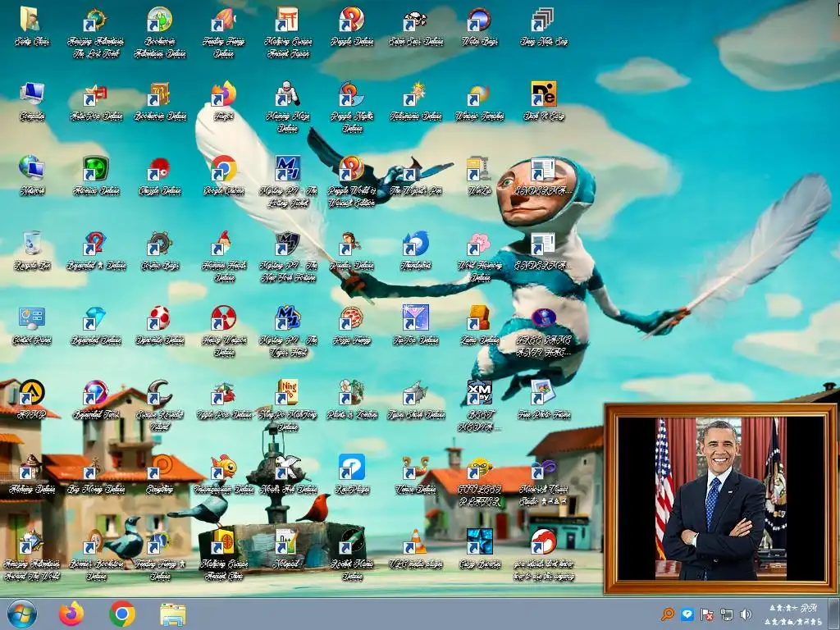Click the Action Center flag tray icon
The image size is (840, 630).
coord(707,614)
